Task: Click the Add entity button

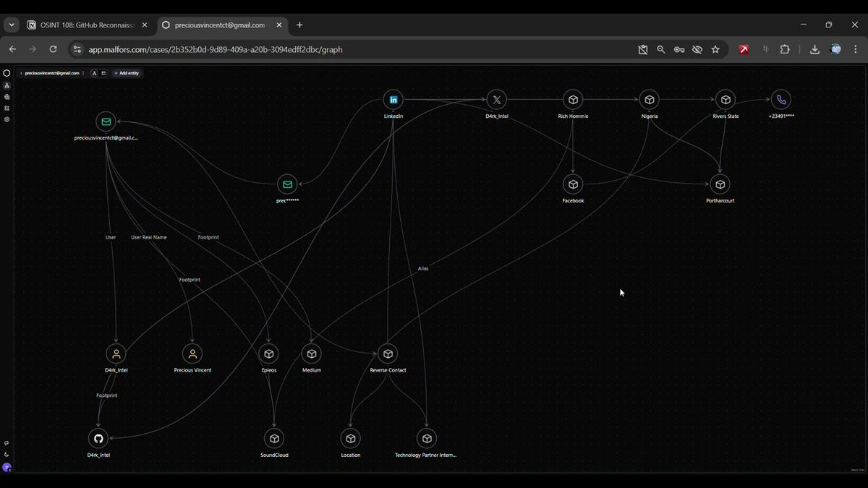Action: 127,73
